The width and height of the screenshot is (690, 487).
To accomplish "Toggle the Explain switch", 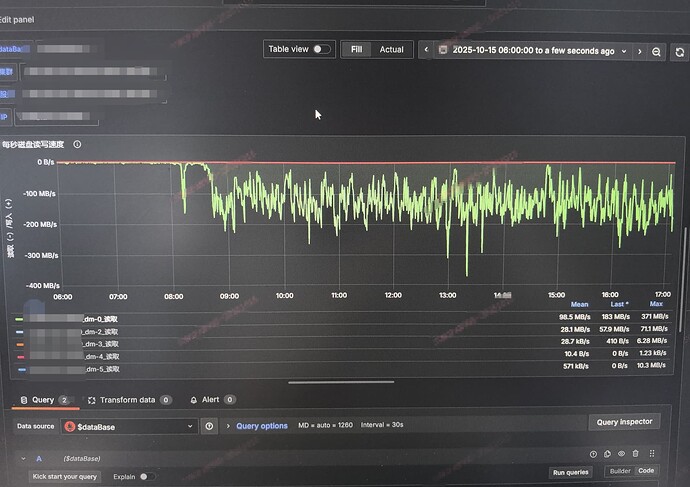I will click(x=147, y=476).
